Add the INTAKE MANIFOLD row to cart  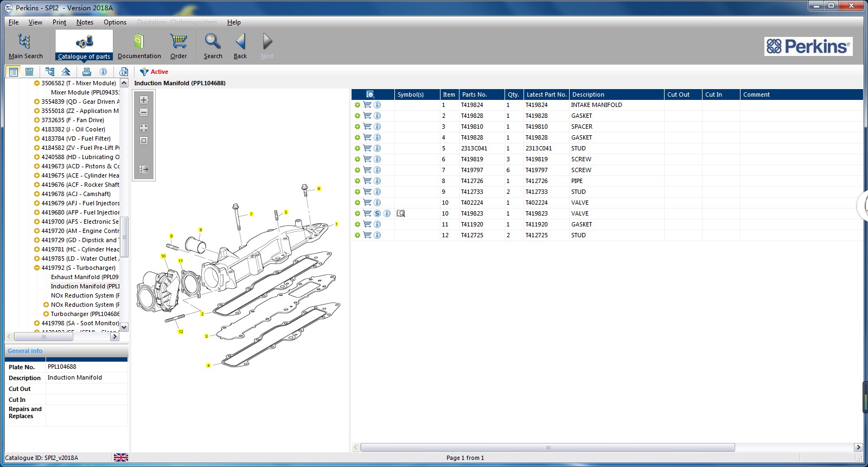367,105
